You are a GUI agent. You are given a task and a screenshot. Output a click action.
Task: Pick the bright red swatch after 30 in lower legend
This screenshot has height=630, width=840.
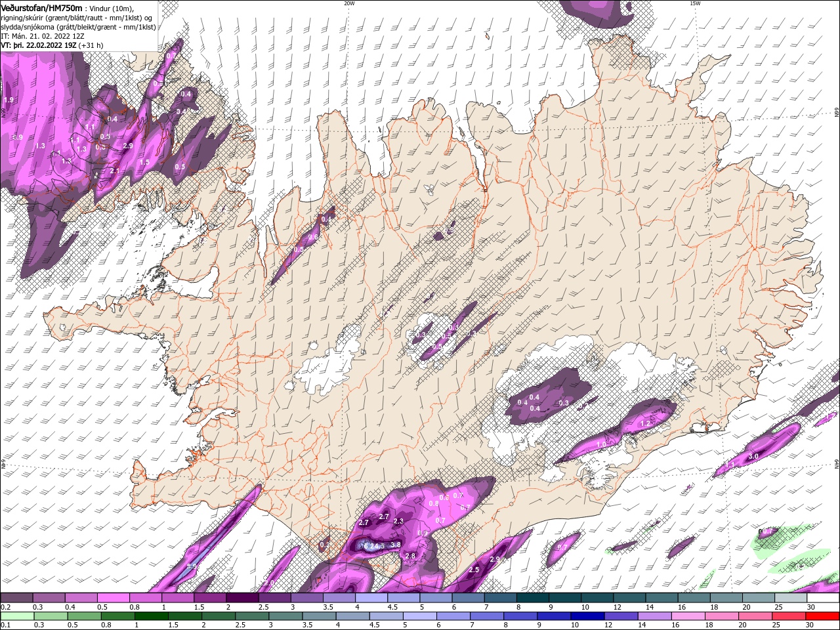824,616
